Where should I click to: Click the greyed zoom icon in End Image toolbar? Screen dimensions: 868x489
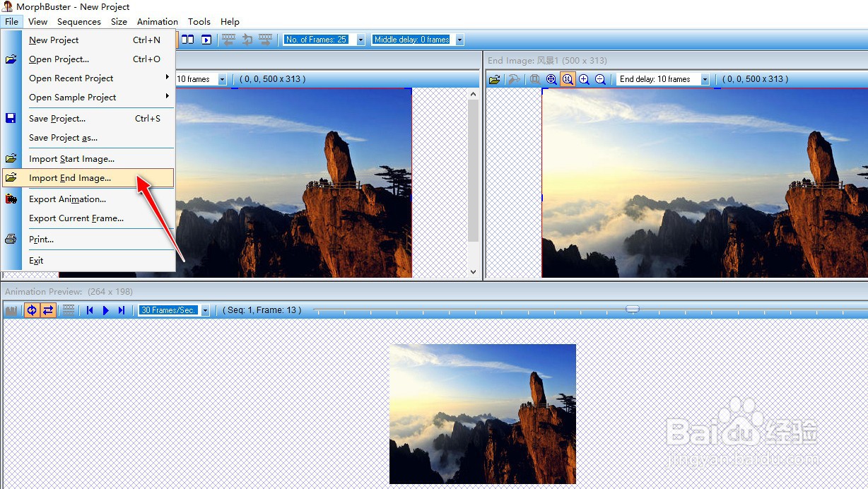coord(535,79)
